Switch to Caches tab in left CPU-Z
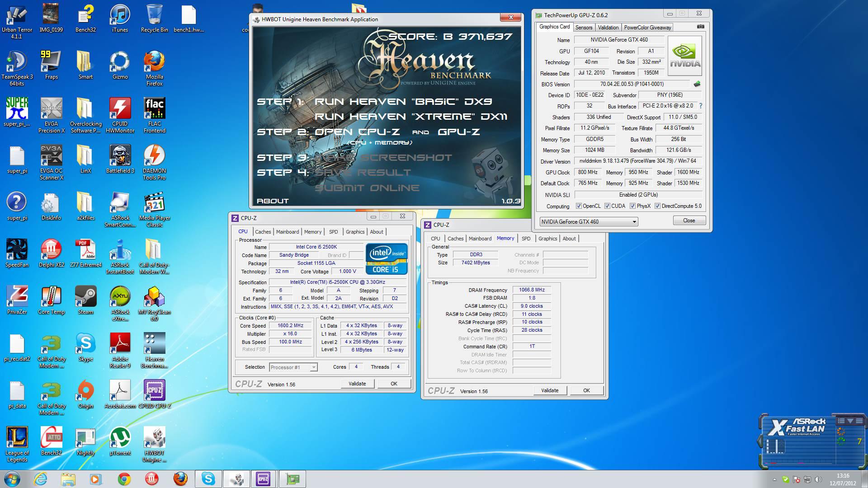 click(263, 232)
